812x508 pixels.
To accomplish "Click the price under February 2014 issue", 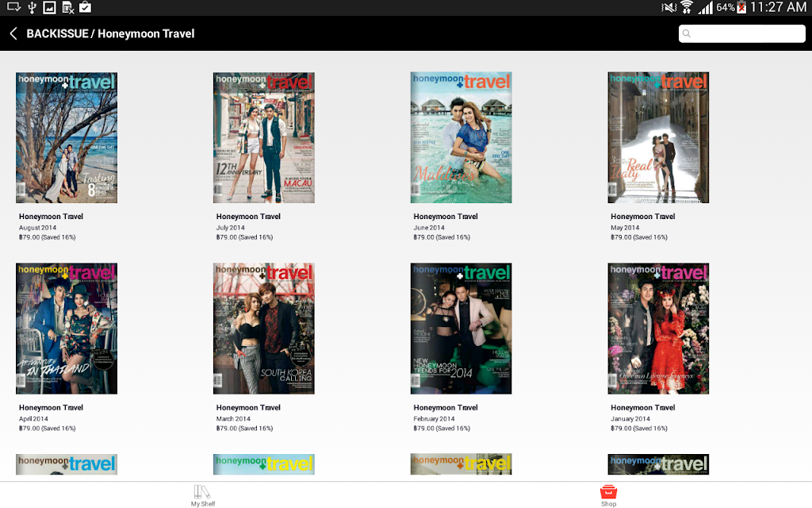I will [442, 429].
